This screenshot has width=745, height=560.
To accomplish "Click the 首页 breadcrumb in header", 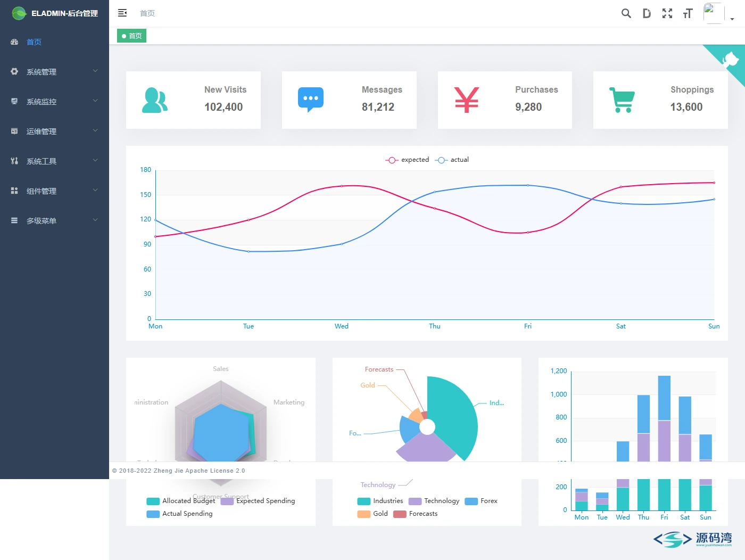I will tap(147, 13).
